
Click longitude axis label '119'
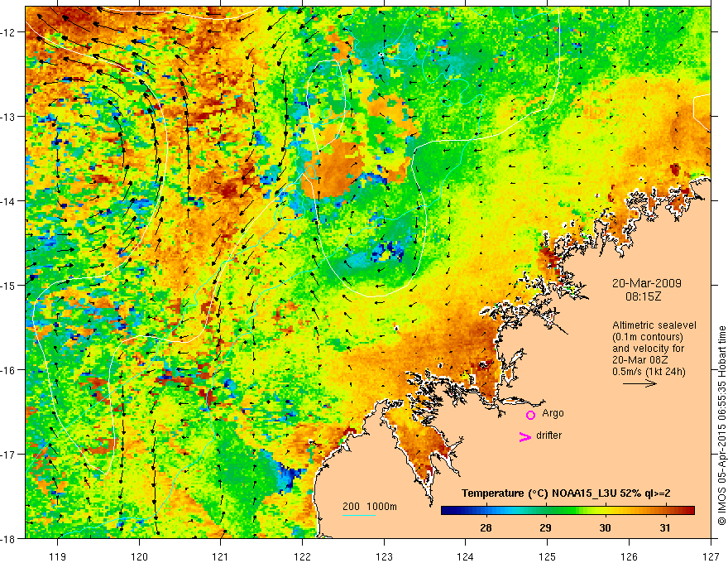click(x=57, y=556)
